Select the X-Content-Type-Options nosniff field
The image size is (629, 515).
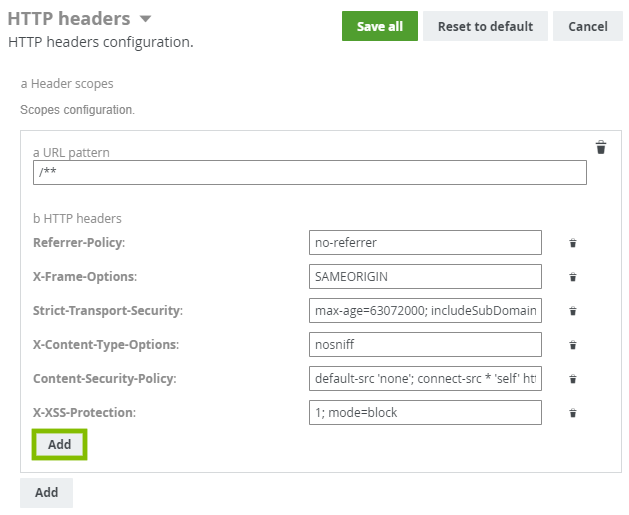[x=425, y=344]
